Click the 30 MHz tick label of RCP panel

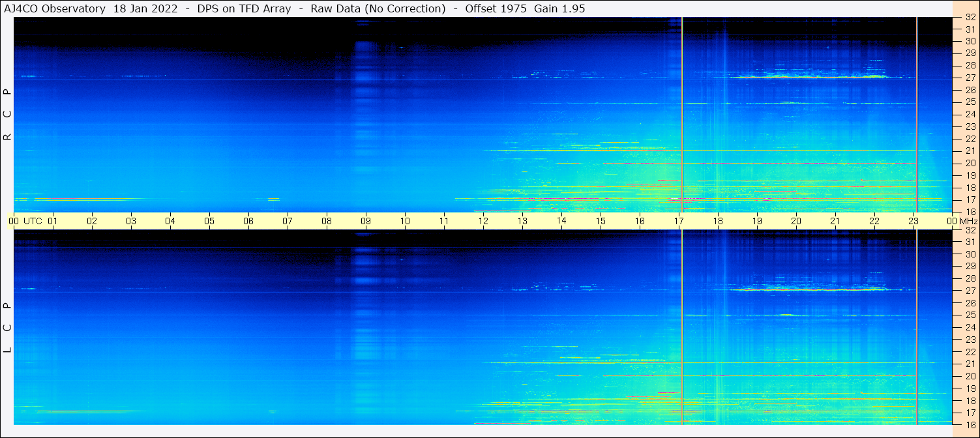pos(970,41)
